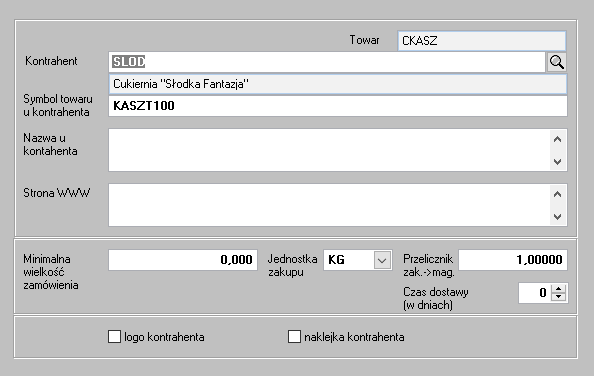Image resolution: width=594 pixels, height=376 pixels.
Task: Open contractor search with magnifier icon
Action: point(556,62)
